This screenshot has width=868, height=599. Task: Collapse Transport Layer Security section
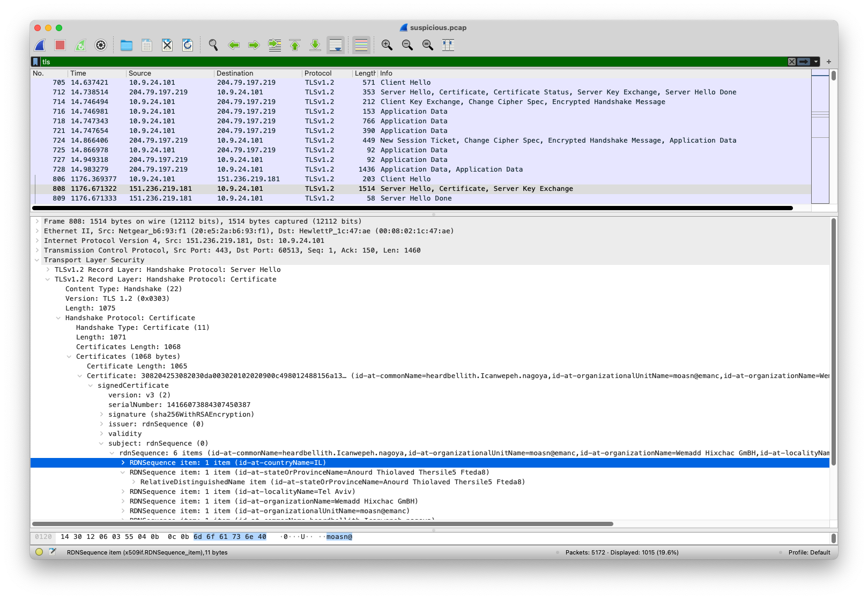coord(37,260)
